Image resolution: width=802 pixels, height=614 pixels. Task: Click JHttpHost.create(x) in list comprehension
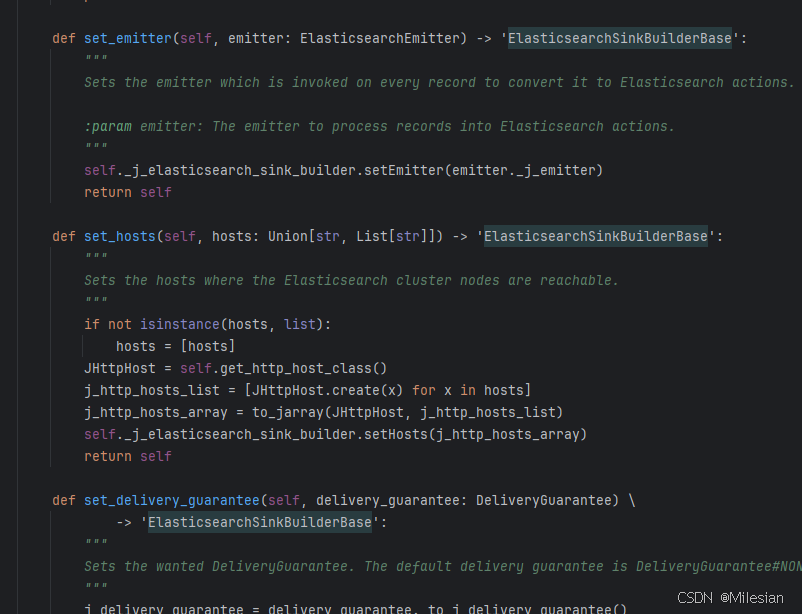[327, 390]
